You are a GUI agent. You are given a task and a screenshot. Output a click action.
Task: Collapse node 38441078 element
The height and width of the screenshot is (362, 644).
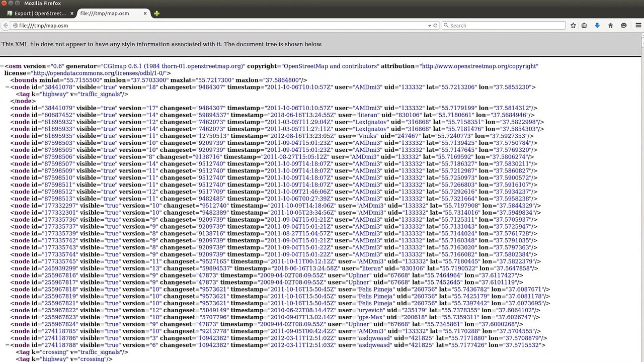[x=8, y=87]
